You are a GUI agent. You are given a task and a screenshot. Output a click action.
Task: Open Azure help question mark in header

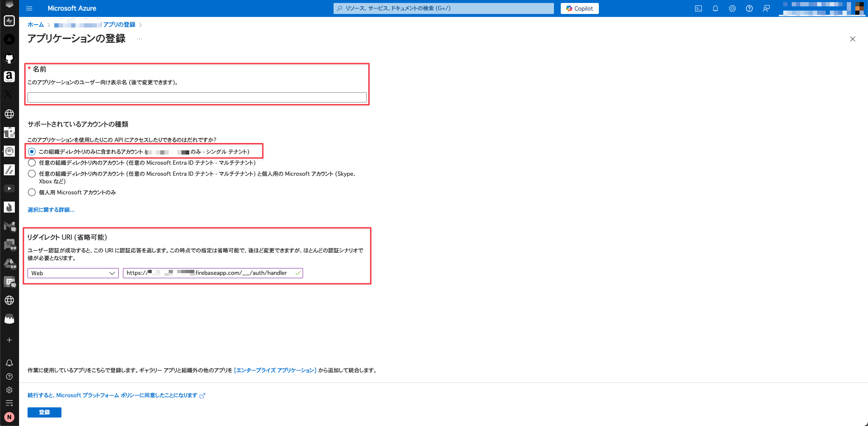(749, 8)
